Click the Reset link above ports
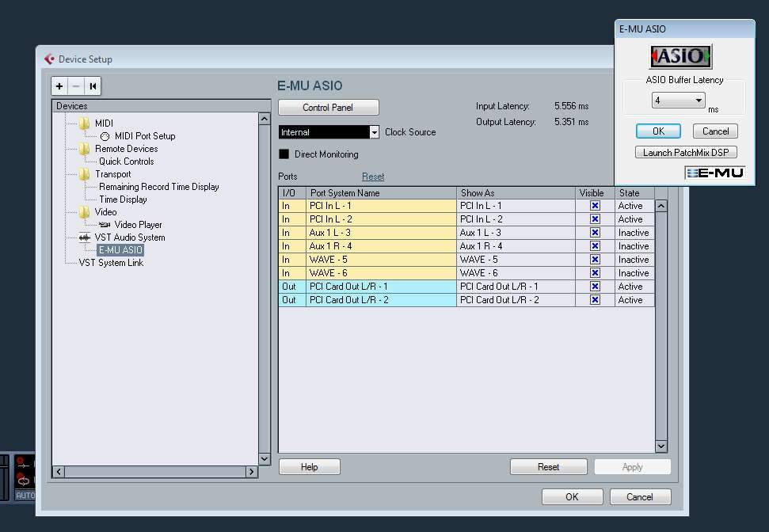The height and width of the screenshot is (532, 769). coord(373,177)
